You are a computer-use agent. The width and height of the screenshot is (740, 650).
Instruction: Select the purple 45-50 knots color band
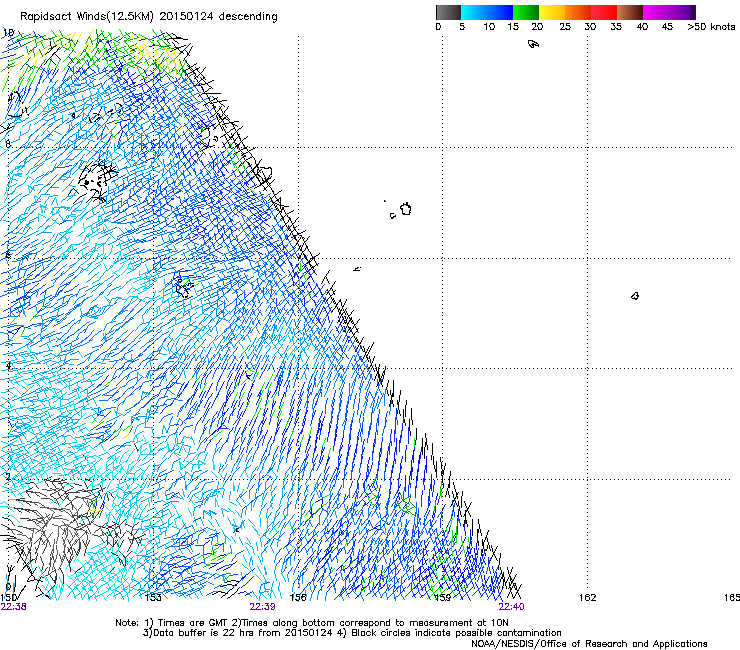click(680, 12)
